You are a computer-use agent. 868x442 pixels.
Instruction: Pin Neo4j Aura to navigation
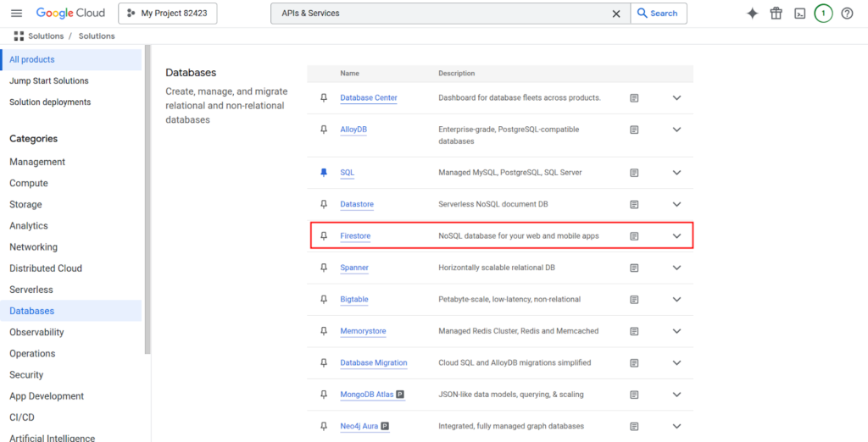click(x=324, y=427)
